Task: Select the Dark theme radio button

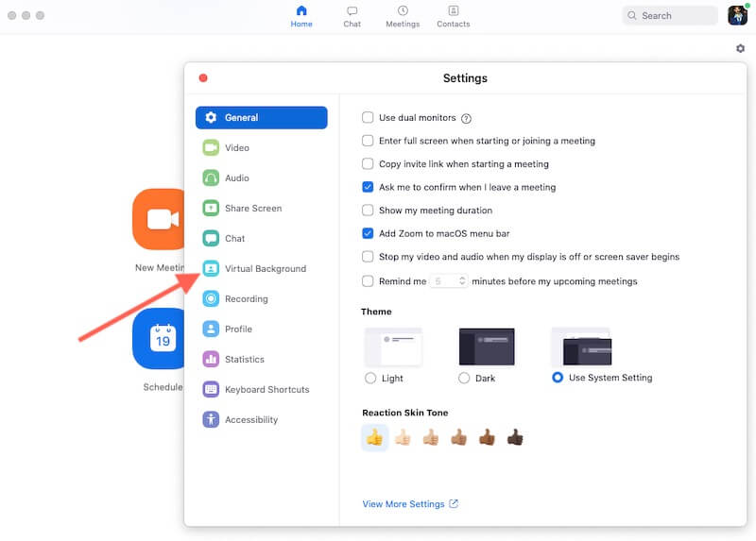Action: point(464,378)
